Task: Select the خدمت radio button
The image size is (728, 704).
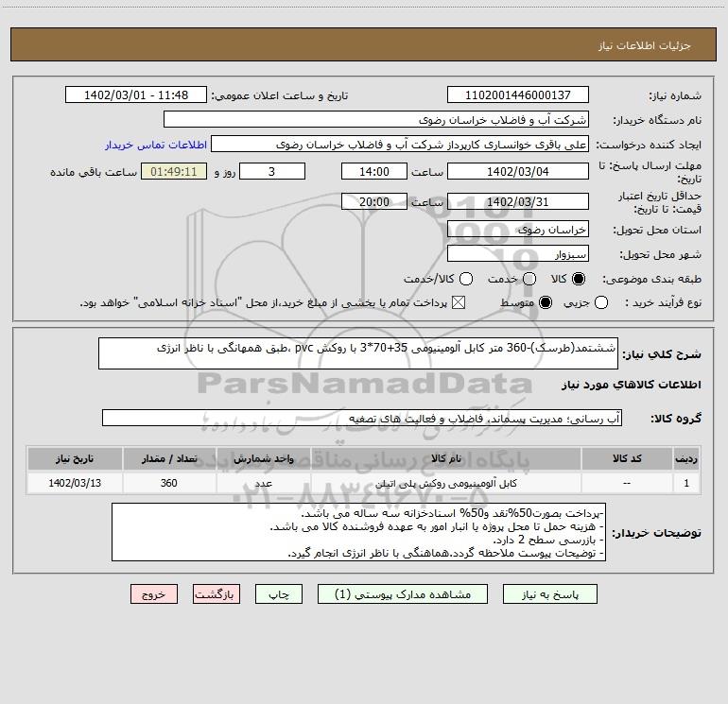Action: [x=529, y=279]
